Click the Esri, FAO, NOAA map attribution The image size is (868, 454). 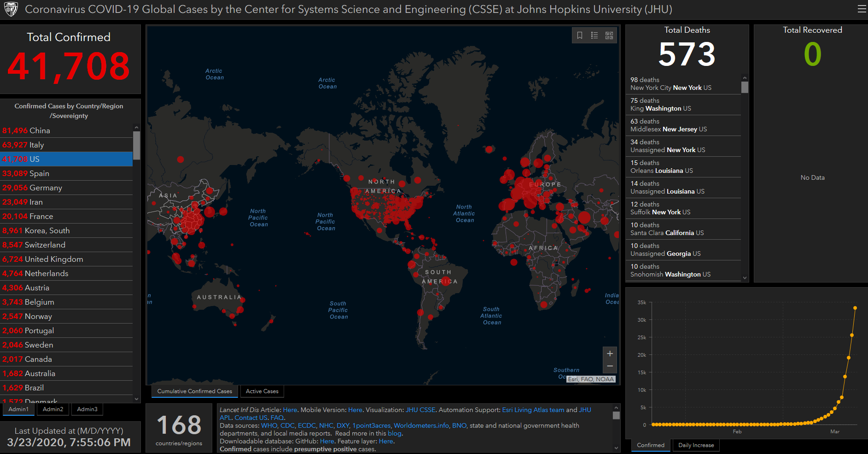click(x=591, y=379)
